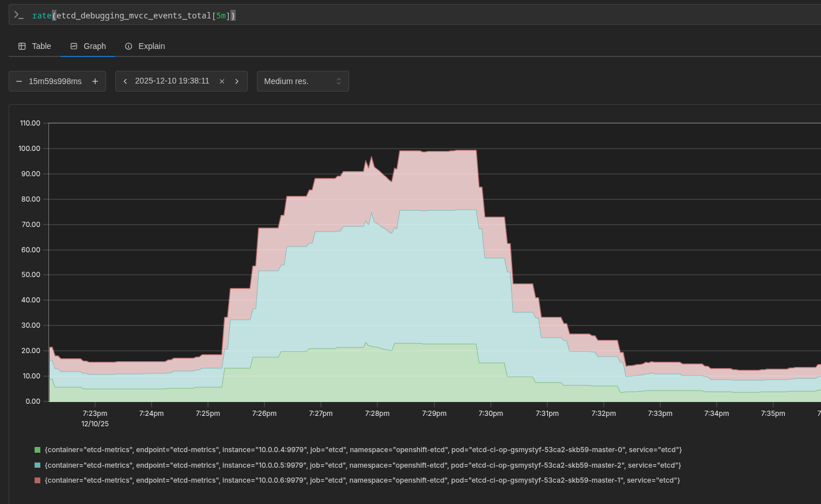Edit the 2025-12-10 19:38:11 end time
This screenshot has height=504, width=821.
point(172,81)
